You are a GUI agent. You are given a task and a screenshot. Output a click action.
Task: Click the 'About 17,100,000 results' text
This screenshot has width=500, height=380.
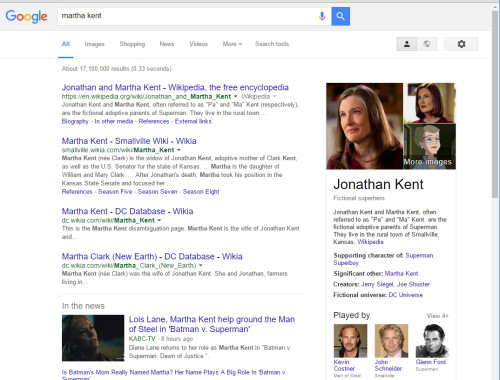pos(116,69)
